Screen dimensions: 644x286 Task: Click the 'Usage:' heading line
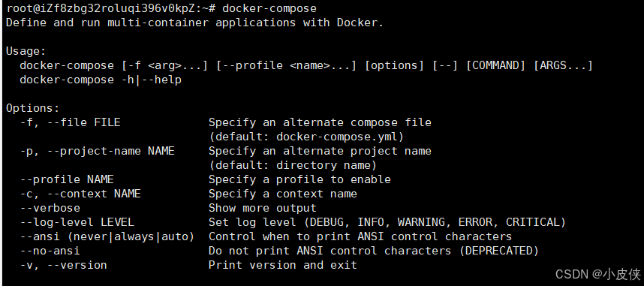coord(26,51)
